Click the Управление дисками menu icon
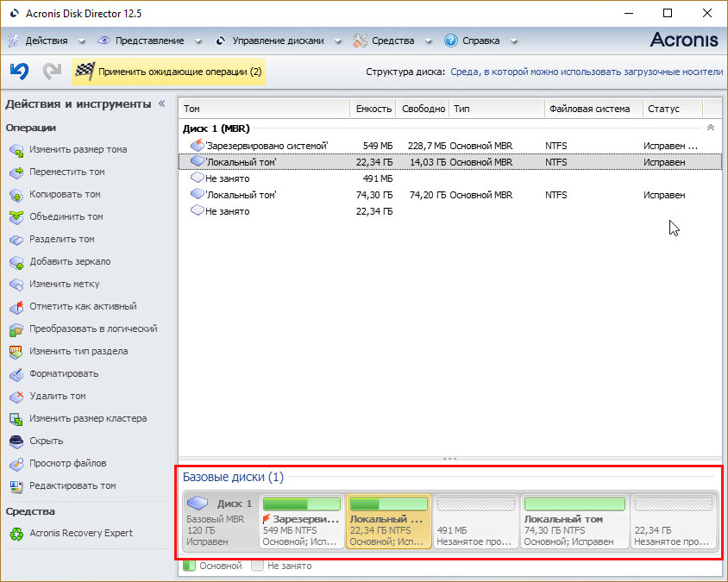728x582 pixels. tap(221, 41)
